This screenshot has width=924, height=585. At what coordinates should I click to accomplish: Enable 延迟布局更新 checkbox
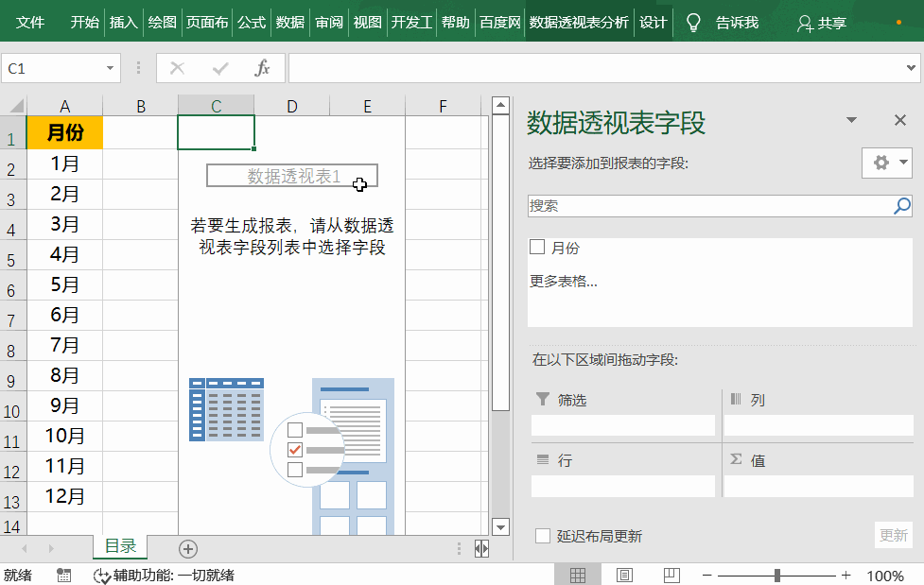tap(543, 536)
